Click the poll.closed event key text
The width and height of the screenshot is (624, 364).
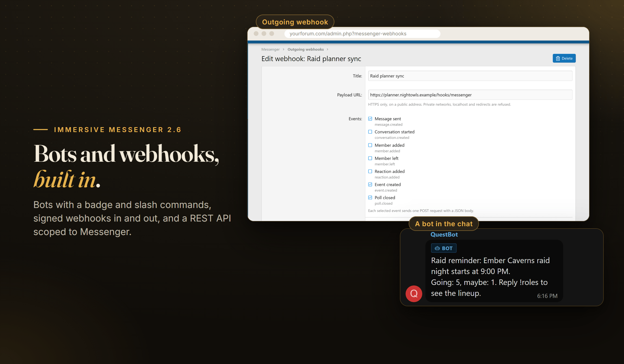[x=383, y=204]
